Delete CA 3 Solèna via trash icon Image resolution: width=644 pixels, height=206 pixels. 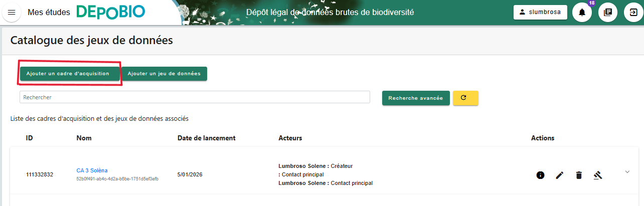click(579, 175)
